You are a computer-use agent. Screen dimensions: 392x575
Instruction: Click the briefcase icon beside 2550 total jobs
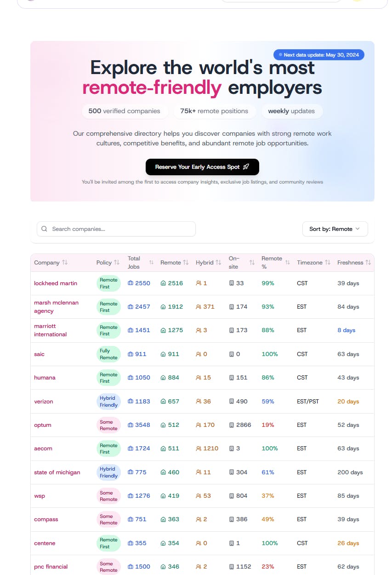point(131,283)
